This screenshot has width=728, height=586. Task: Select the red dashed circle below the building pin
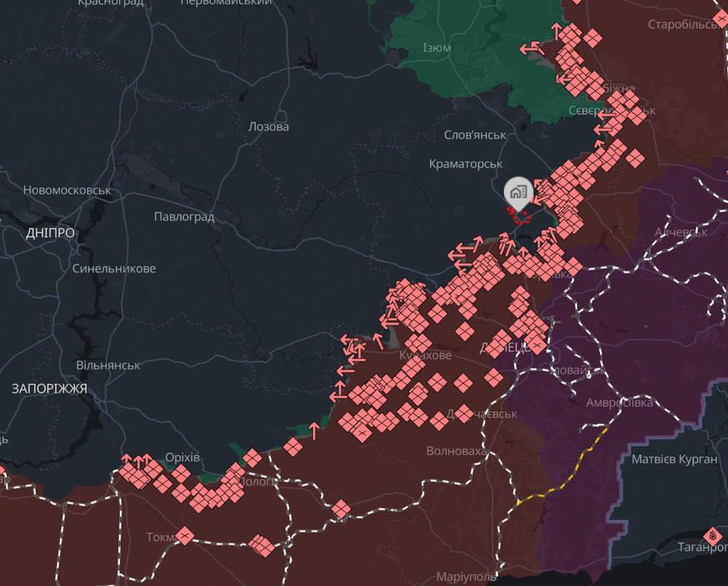[520, 217]
